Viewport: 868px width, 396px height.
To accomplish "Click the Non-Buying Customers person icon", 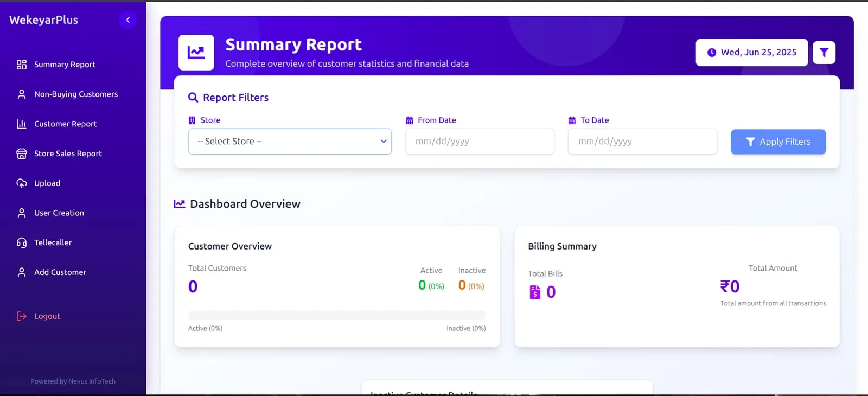I will [22, 94].
